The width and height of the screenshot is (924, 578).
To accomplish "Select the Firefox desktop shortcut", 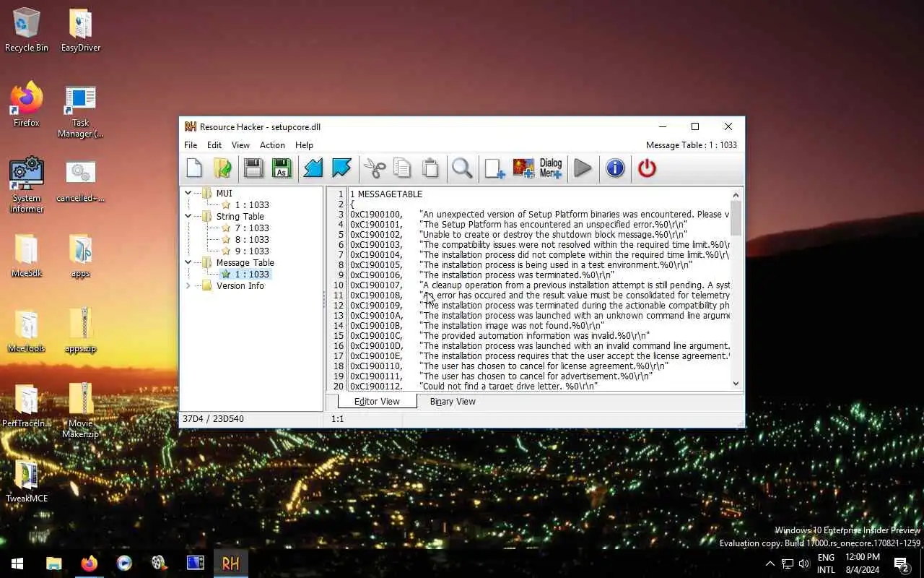I will pyautogui.click(x=27, y=105).
